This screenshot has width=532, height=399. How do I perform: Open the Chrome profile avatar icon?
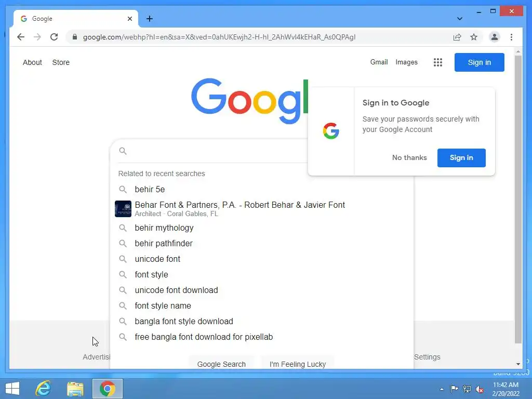[x=495, y=37]
